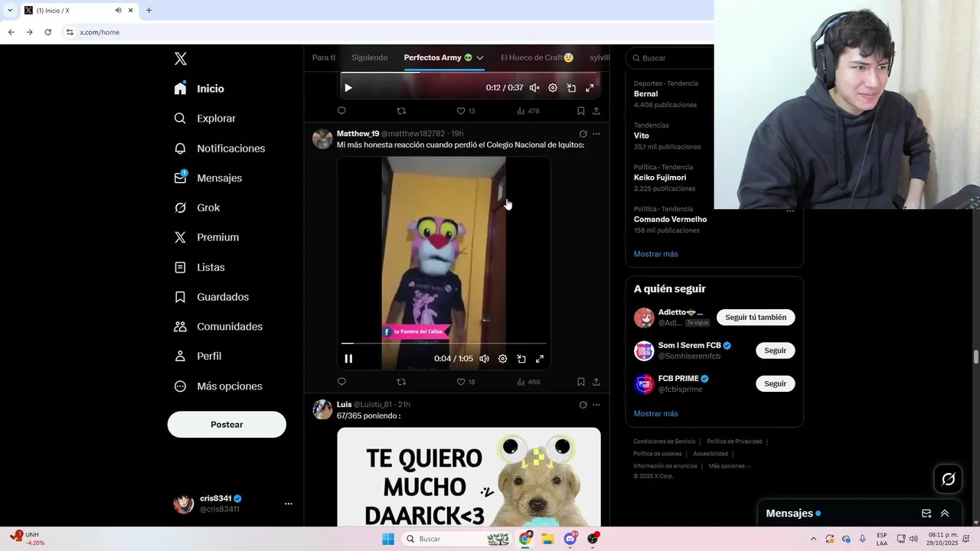Open the Te Quiero Mucho Daarick image
Image resolution: width=980 pixels, height=551 pixels.
click(469, 477)
